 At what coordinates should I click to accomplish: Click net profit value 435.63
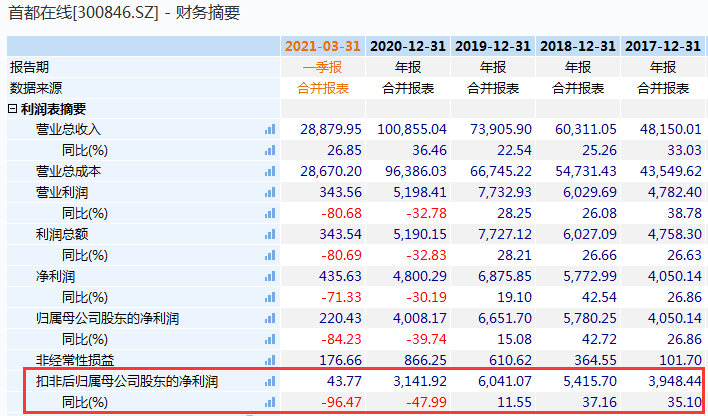coord(340,276)
